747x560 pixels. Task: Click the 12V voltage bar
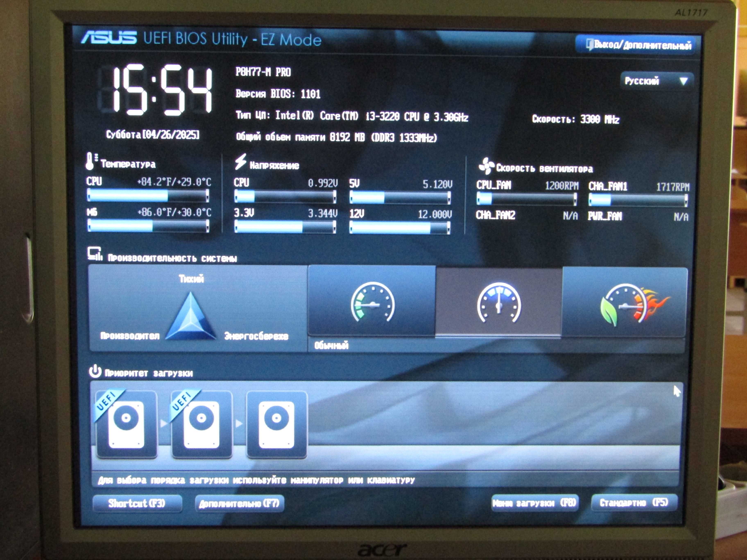point(400,228)
